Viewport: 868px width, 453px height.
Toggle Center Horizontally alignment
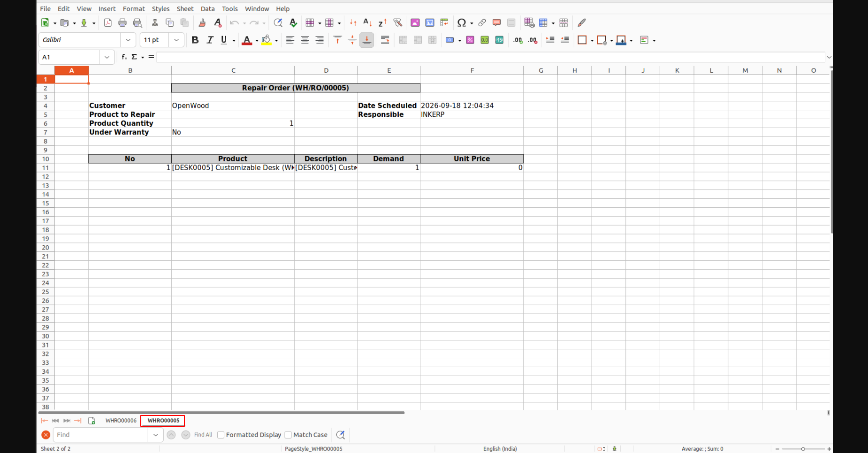(305, 40)
